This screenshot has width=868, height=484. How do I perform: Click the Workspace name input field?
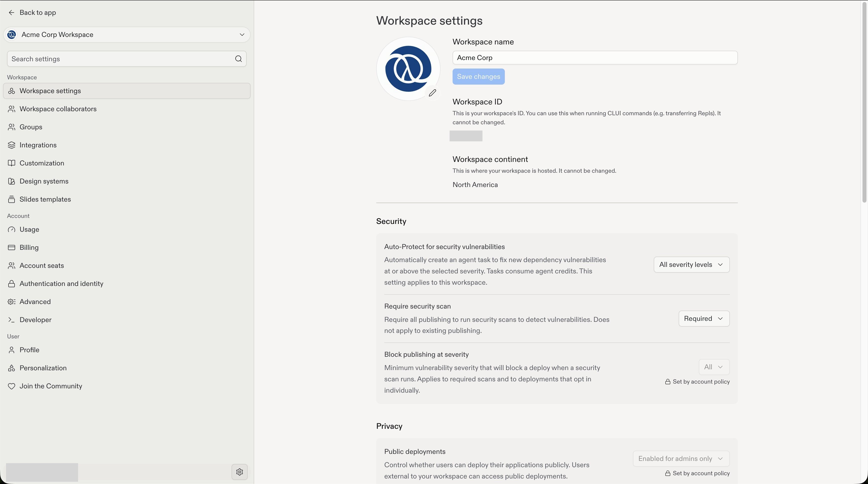click(595, 57)
